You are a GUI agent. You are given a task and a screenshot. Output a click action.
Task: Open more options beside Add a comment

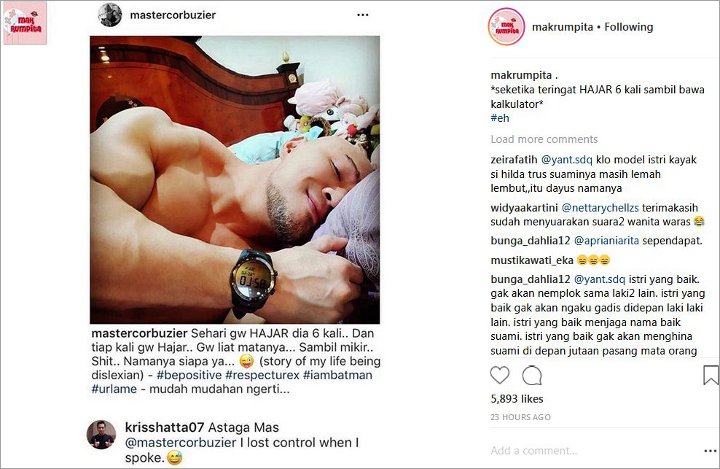click(x=710, y=451)
